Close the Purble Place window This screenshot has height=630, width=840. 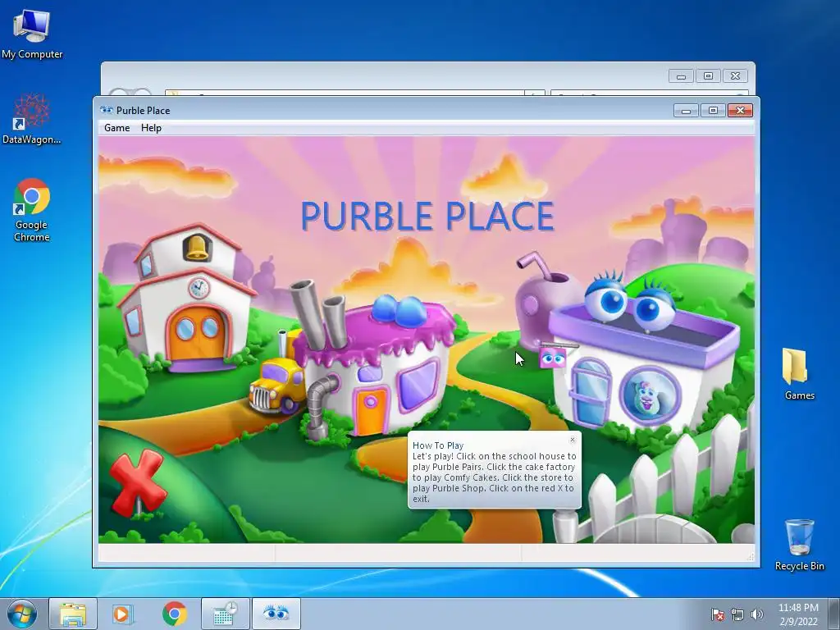tap(741, 111)
